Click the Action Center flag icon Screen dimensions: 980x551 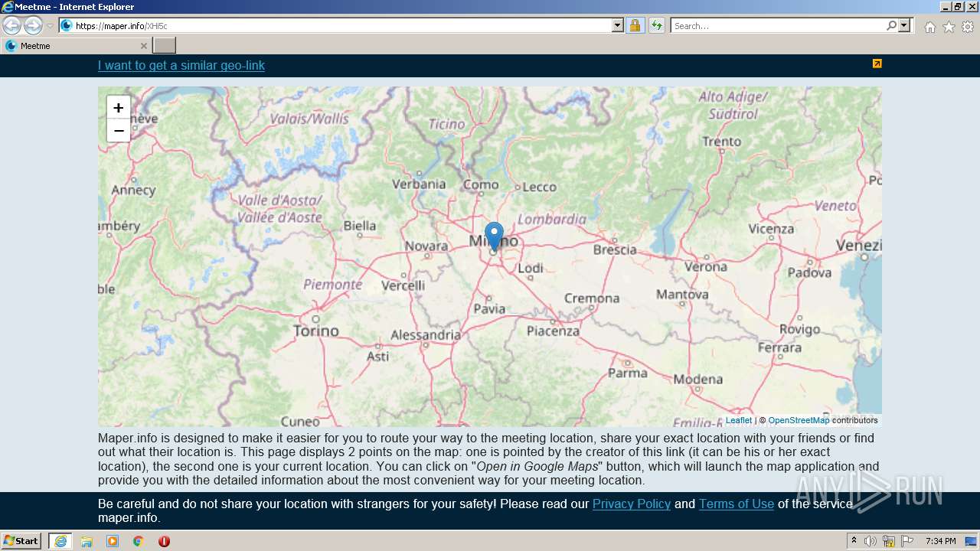point(907,541)
